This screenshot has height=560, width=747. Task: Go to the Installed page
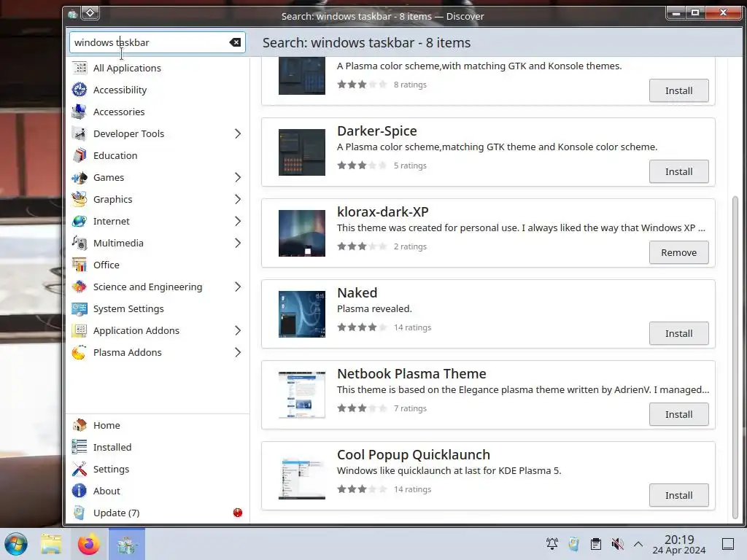pyautogui.click(x=158, y=447)
